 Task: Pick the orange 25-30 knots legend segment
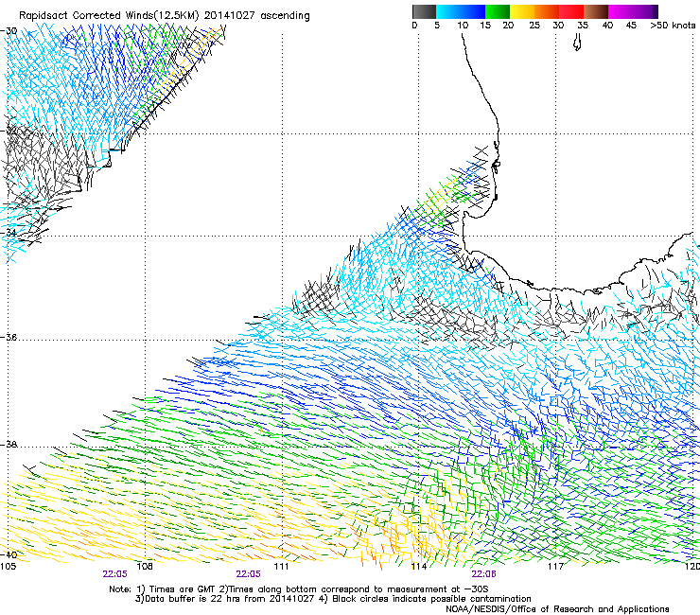pyautogui.click(x=547, y=11)
